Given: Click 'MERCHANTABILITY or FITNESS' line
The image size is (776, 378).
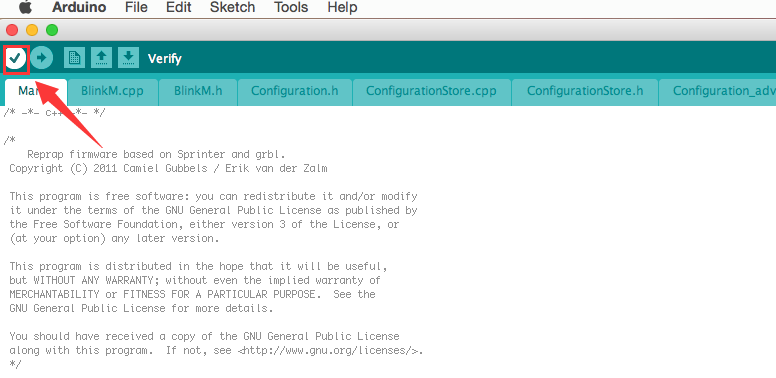Looking at the screenshot, I should pos(193,294).
